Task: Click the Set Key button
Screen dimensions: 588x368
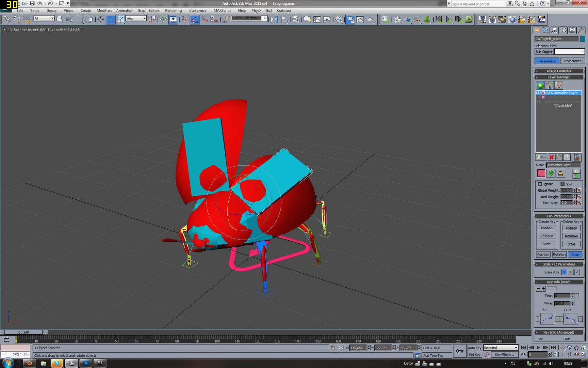Action: coord(474,355)
